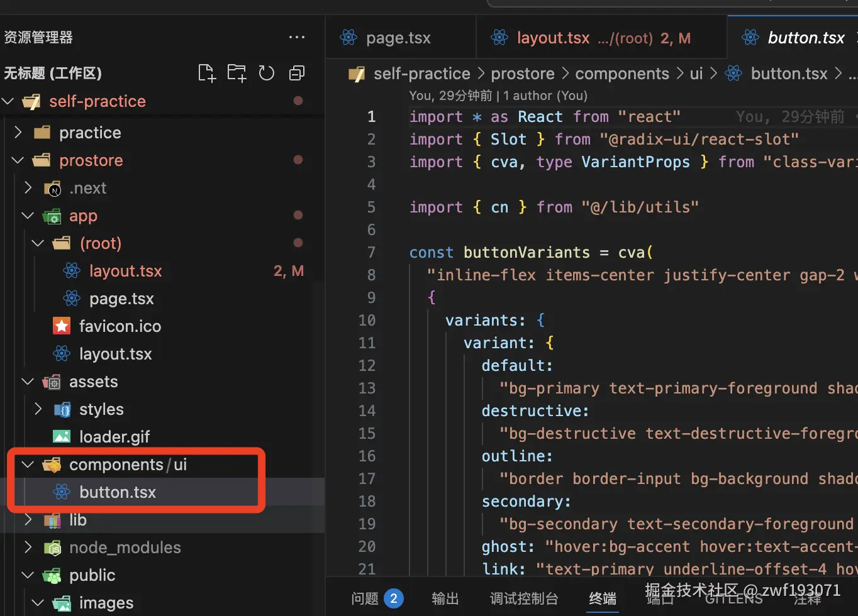Click the favicon.ico star file icon
The width and height of the screenshot is (858, 616).
coord(62,326)
